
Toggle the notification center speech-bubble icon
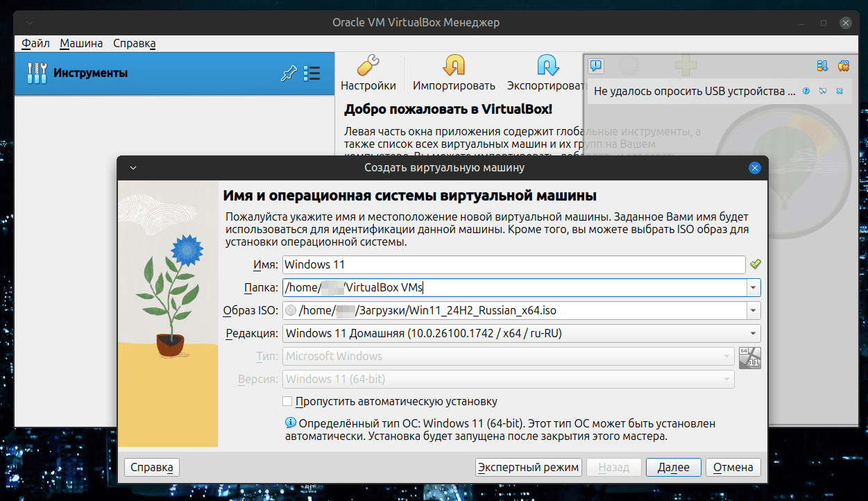click(x=596, y=66)
